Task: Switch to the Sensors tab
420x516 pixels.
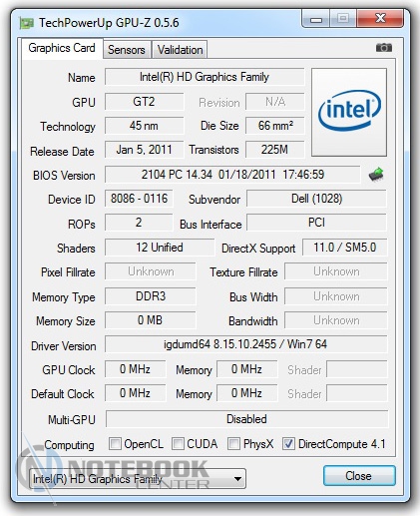Action: coord(127,50)
